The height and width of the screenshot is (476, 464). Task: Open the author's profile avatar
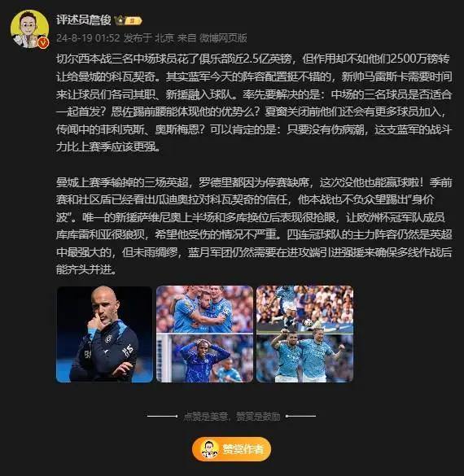[29, 28]
